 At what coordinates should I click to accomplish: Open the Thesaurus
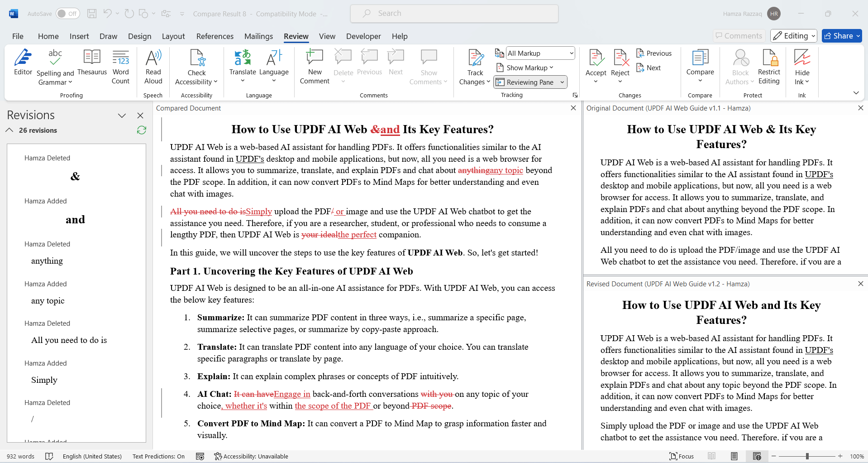click(x=92, y=63)
